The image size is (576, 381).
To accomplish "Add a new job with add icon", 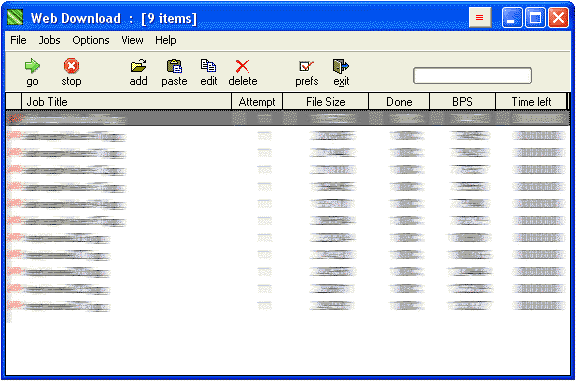I will (138, 66).
